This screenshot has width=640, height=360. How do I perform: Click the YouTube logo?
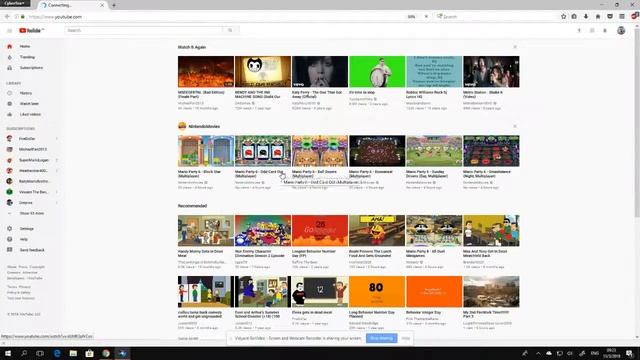31,31
